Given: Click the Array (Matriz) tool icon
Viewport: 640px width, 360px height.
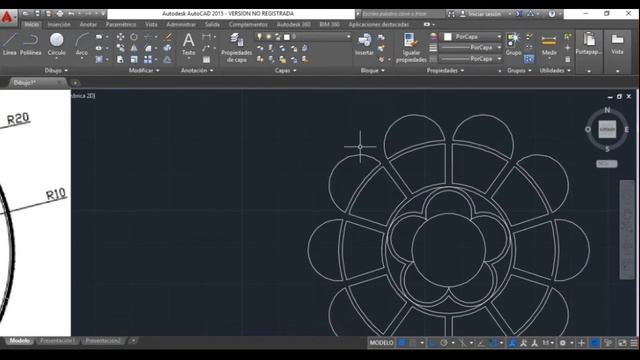Looking at the screenshot, I should point(148,60).
